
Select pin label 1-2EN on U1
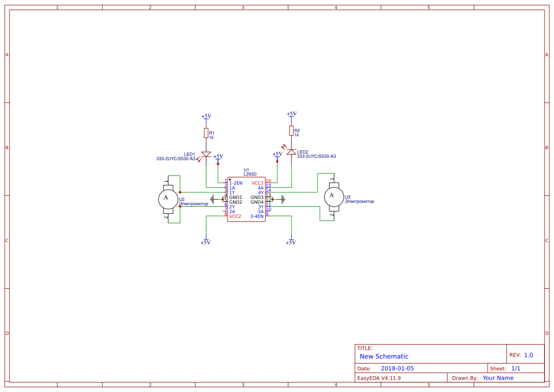click(236, 183)
